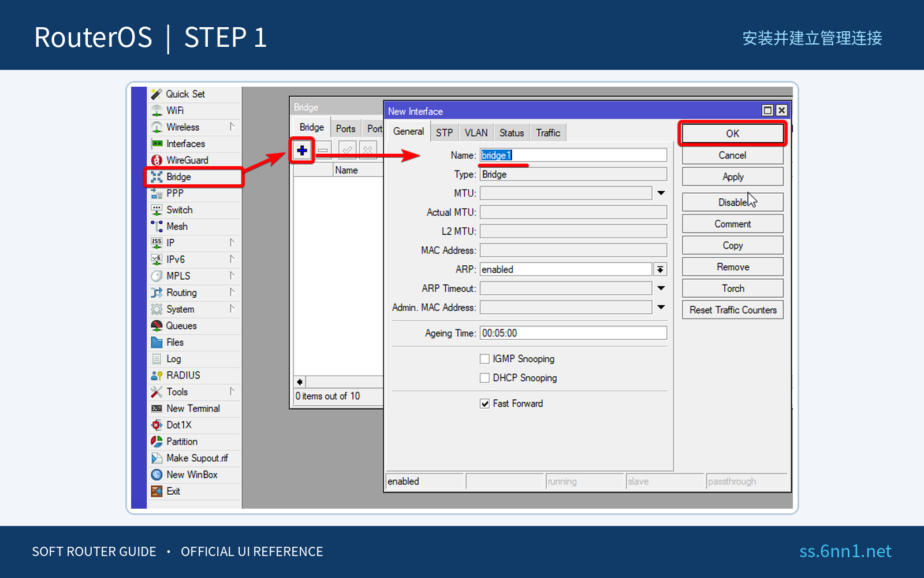Open Dot1X from the sidebar
Viewport: 924px width, 578px height.
pyautogui.click(x=195, y=425)
